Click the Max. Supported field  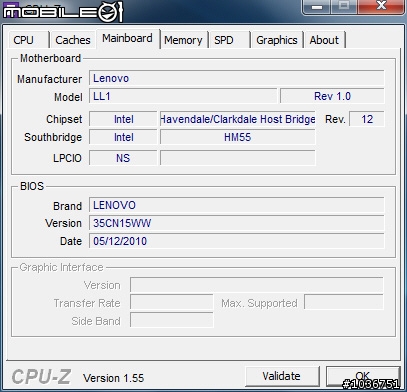[x=344, y=303]
